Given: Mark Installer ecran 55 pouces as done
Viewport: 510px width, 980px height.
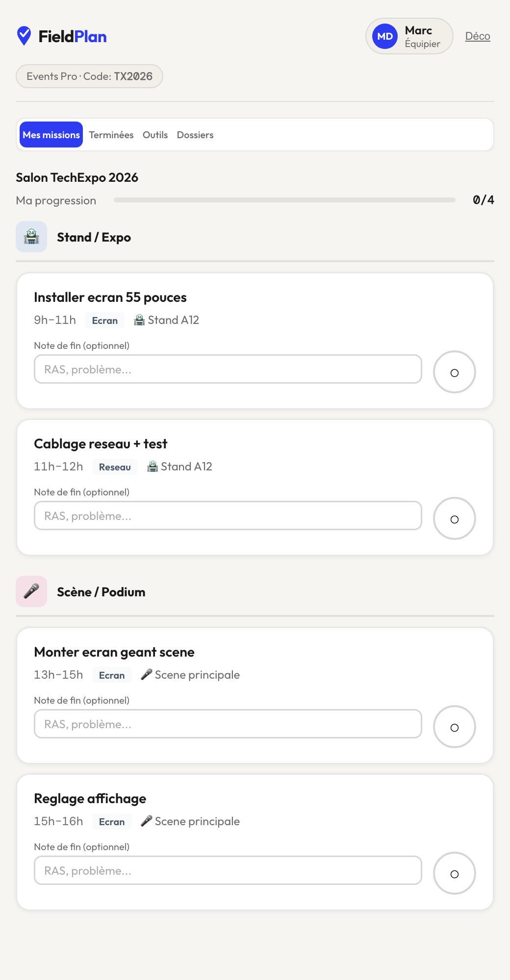Looking at the screenshot, I should tap(455, 372).
